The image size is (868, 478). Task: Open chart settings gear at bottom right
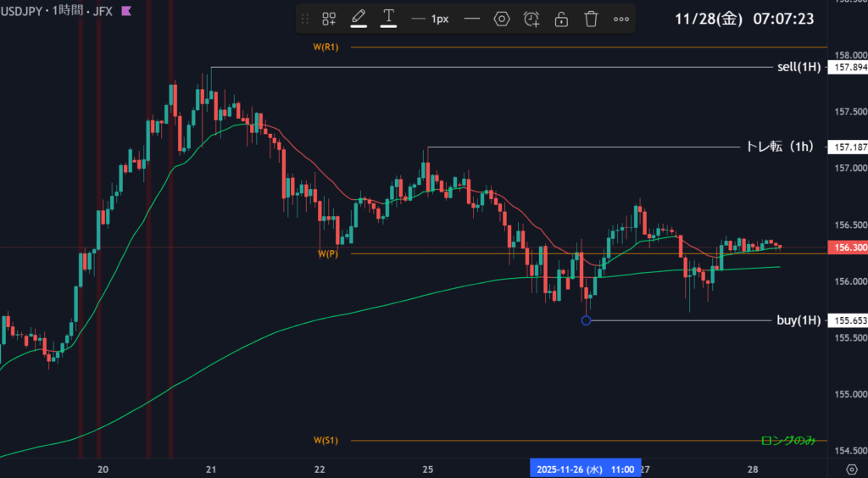coord(851,469)
